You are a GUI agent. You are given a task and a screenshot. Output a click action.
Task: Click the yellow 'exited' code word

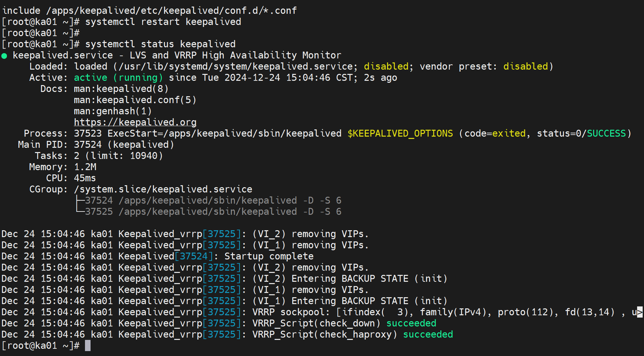(x=509, y=133)
